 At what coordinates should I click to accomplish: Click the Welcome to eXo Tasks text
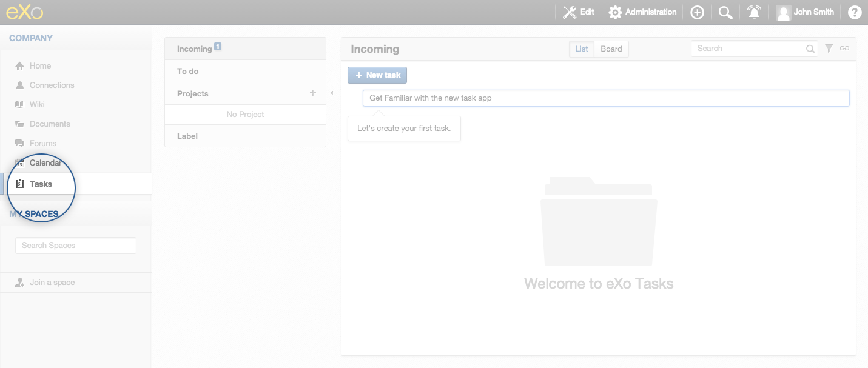point(599,283)
